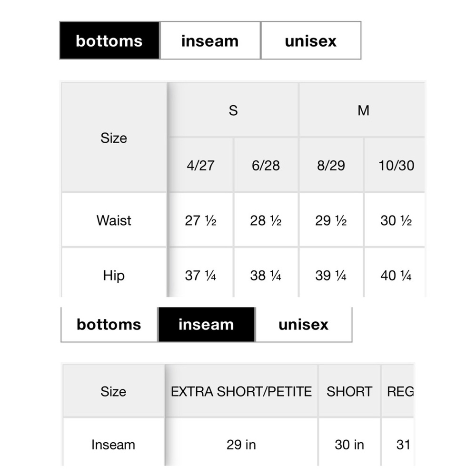
Task: Select the lower bottoms tab
Action: [x=109, y=325]
